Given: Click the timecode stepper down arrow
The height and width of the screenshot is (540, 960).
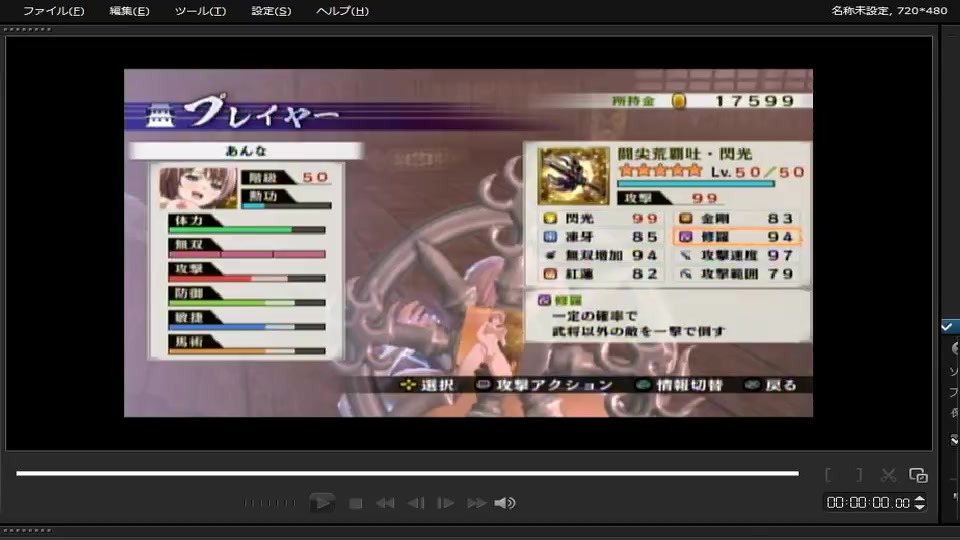Looking at the screenshot, I should tap(920, 507).
